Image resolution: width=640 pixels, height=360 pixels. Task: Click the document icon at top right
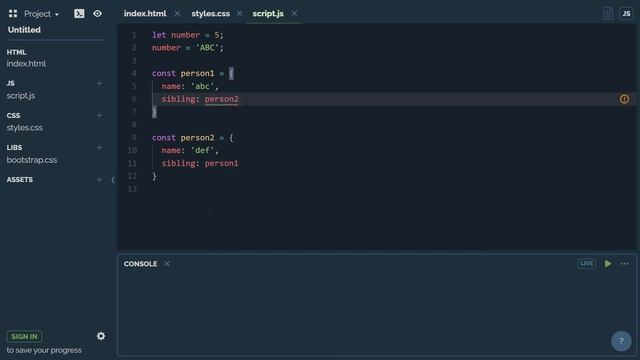(x=608, y=13)
